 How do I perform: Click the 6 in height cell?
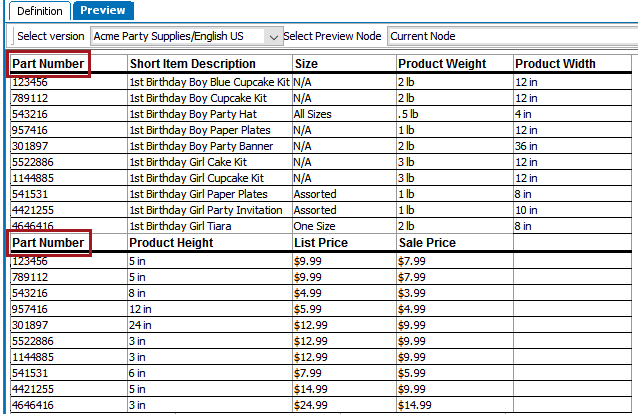[210, 373]
